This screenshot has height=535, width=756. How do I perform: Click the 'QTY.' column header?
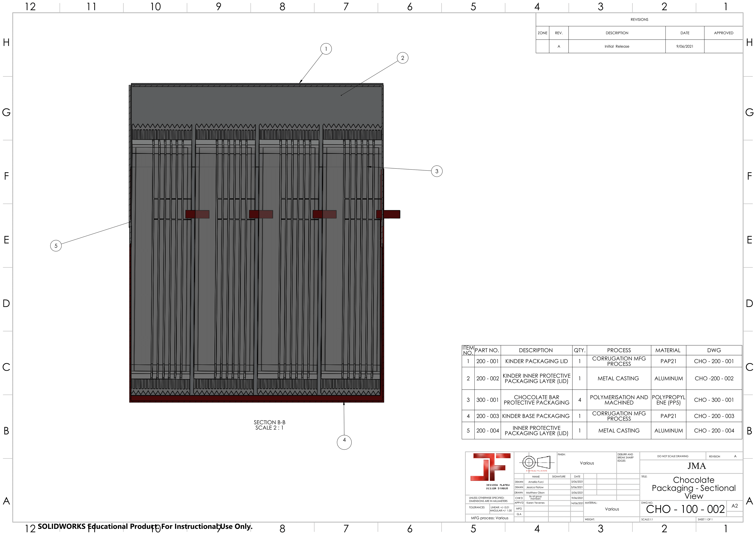[x=580, y=350]
